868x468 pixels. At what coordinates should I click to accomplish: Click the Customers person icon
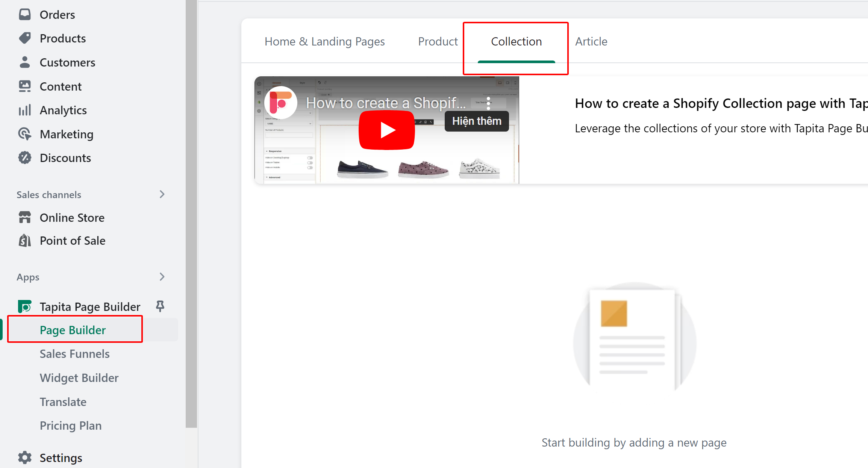(25, 62)
